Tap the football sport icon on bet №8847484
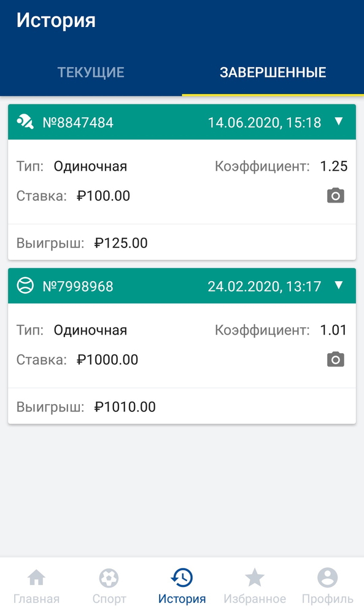 (x=23, y=122)
